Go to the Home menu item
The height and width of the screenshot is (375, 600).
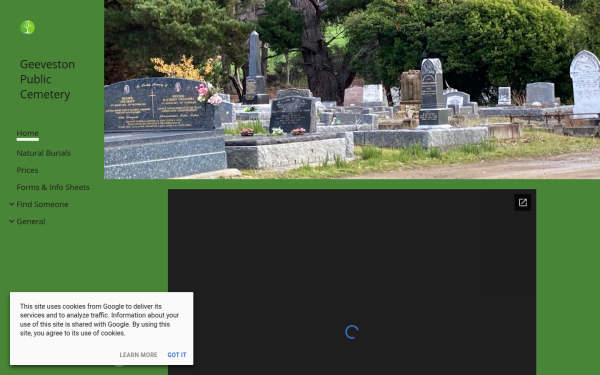(28, 133)
